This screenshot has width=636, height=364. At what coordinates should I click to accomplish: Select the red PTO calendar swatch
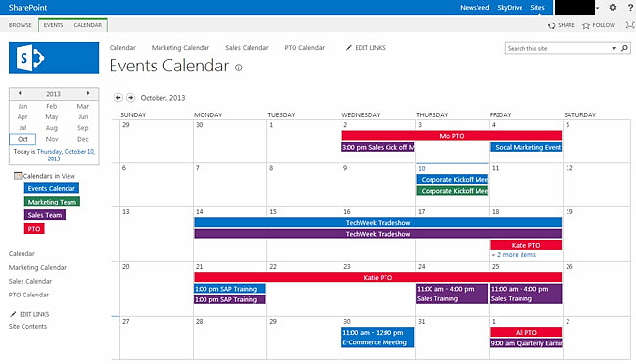[34, 228]
